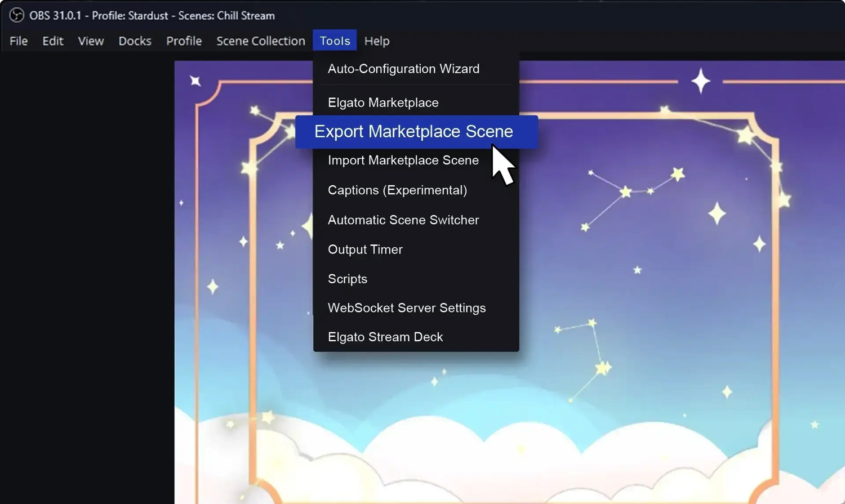845x504 pixels.
Task: Open the Scene Collection menu
Action: pos(260,41)
